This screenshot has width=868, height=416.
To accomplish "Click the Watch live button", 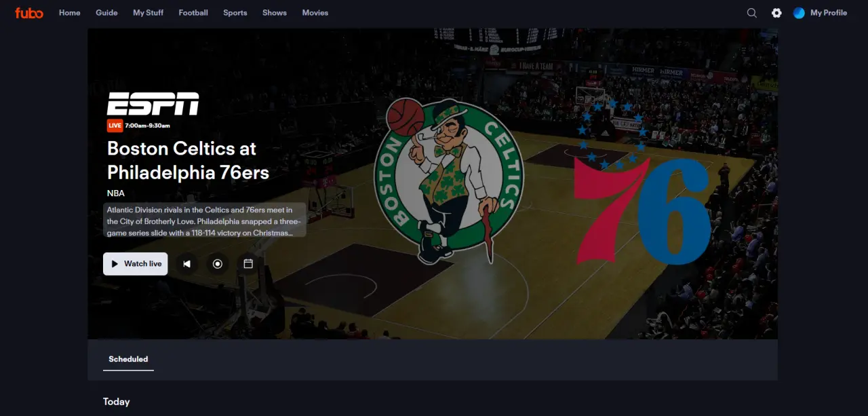I will coord(136,264).
